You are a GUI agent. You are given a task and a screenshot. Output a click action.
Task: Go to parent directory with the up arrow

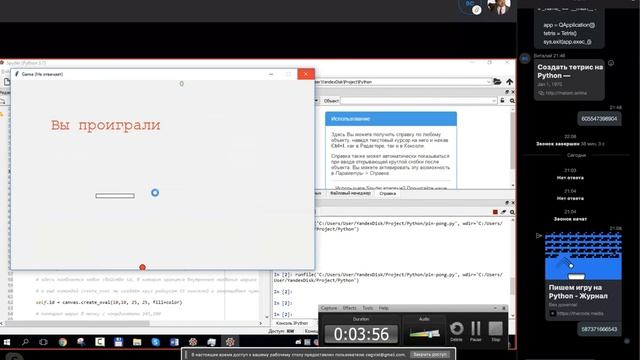509,82
